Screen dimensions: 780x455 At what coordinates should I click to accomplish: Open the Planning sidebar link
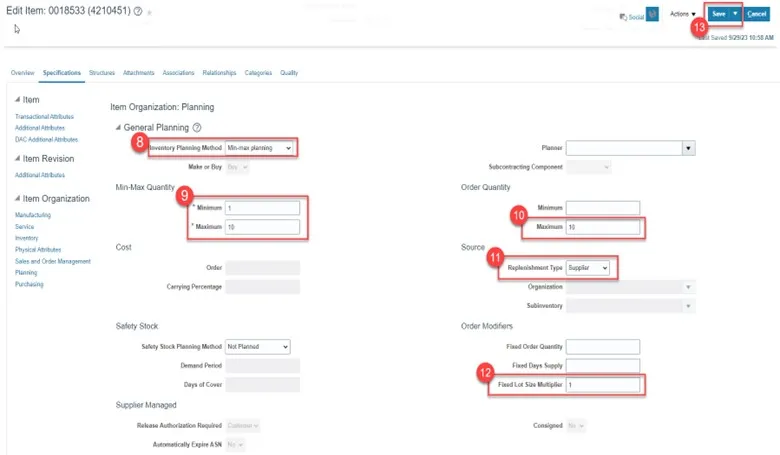[x=26, y=273]
